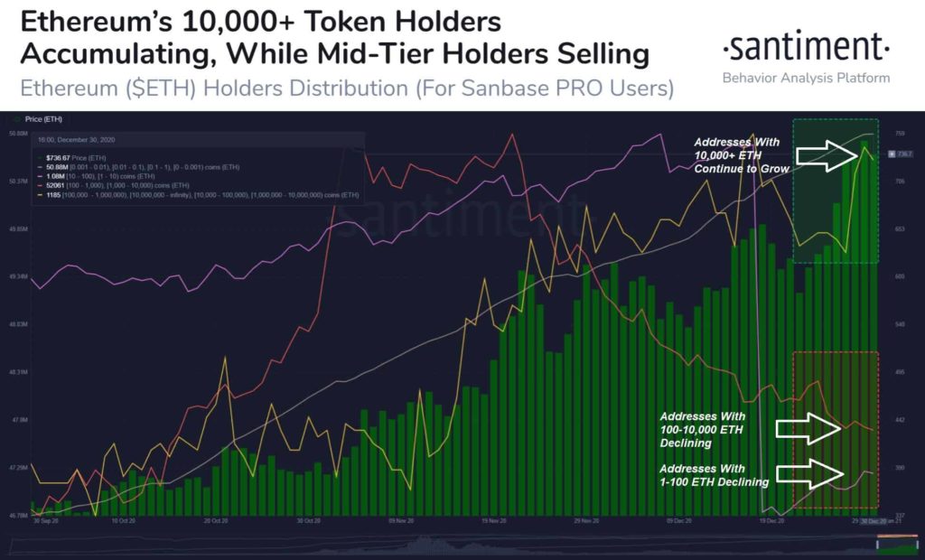Click the 30 Dec 20 highlighted date label
The height and width of the screenshot is (560, 925).
coord(872,521)
